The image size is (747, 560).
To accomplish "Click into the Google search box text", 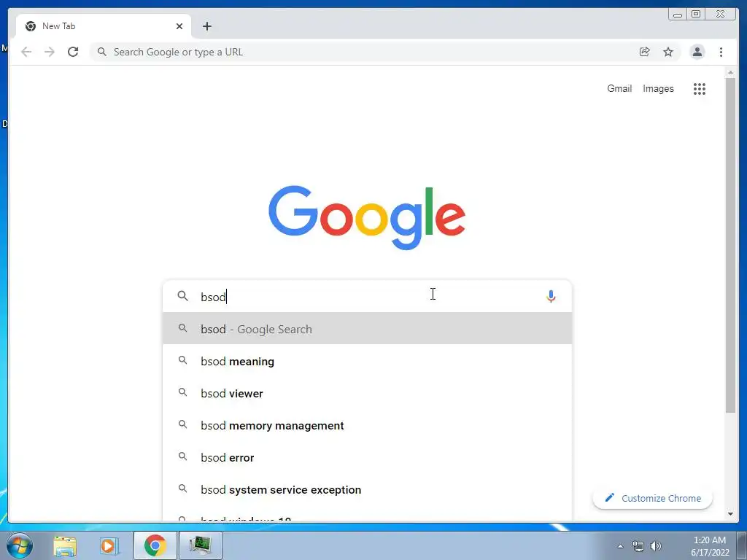I will coord(367,296).
